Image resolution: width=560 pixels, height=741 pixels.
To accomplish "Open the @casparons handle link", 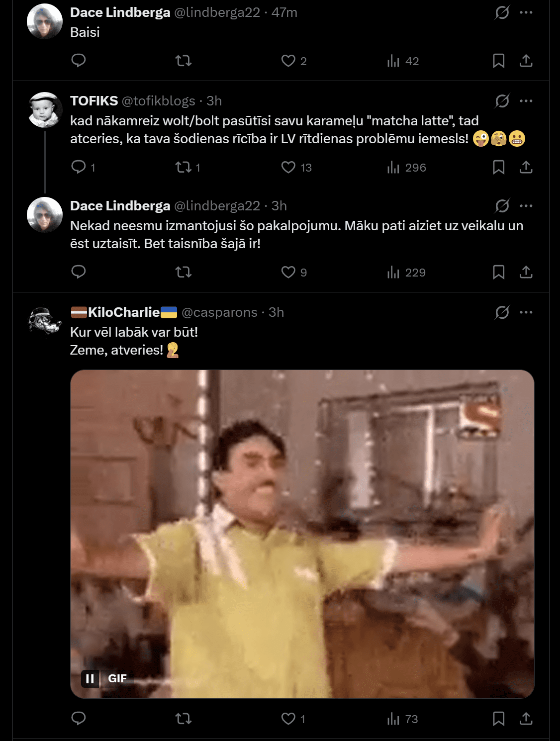I will click(219, 312).
